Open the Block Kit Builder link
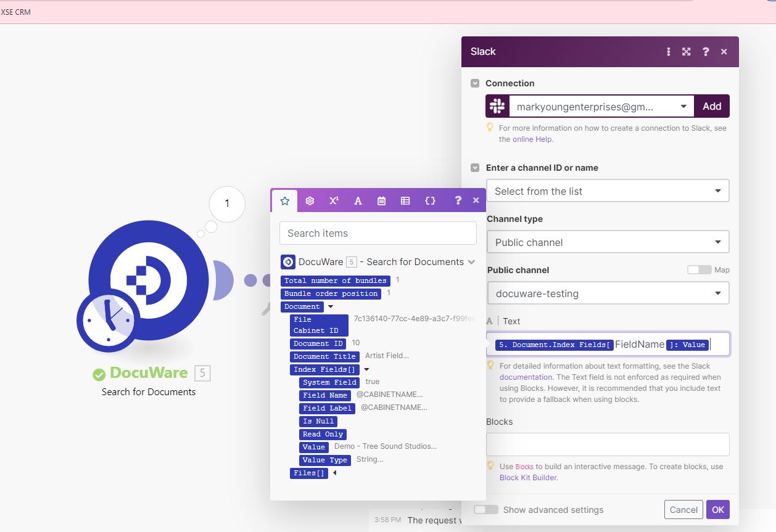Viewport: 776px width, 532px height. pos(528,477)
